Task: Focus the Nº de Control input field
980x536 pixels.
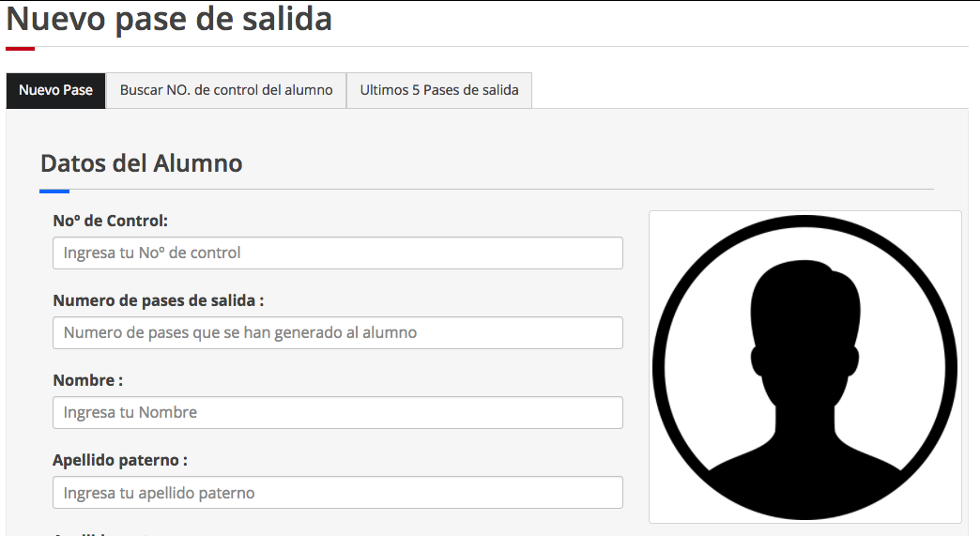Action: click(x=338, y=253)
